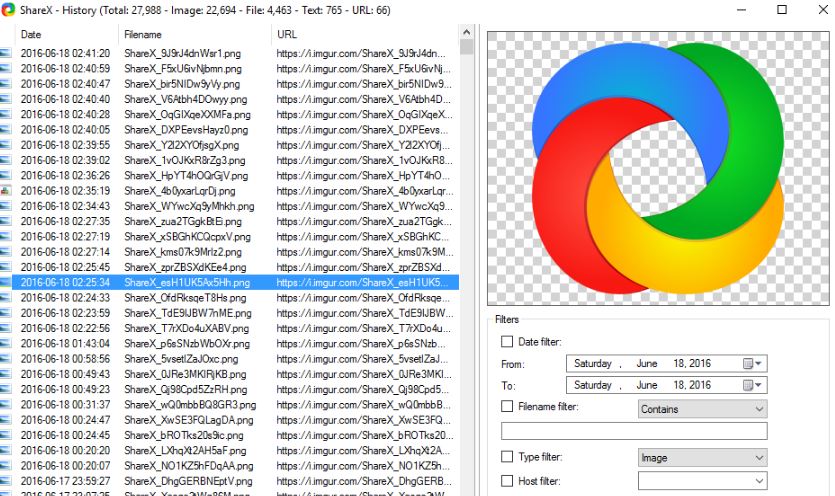Click the date 2016-06-18 01:43:04
This screenshot has height=496, width=835.
click(66, 344)
